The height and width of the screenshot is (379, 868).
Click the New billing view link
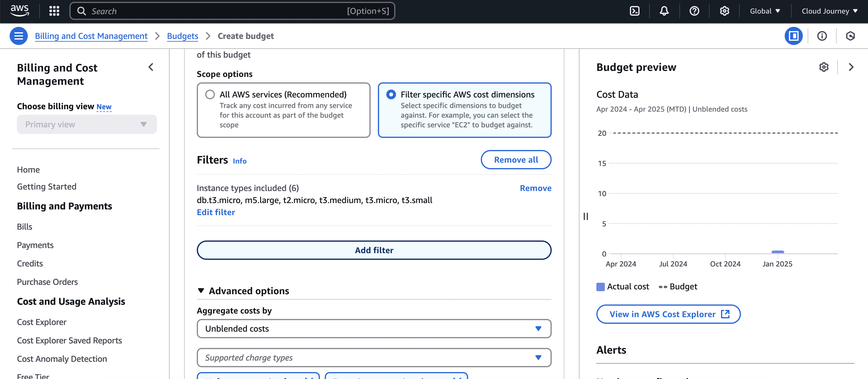pyautogui.click(x=104, y=107)
